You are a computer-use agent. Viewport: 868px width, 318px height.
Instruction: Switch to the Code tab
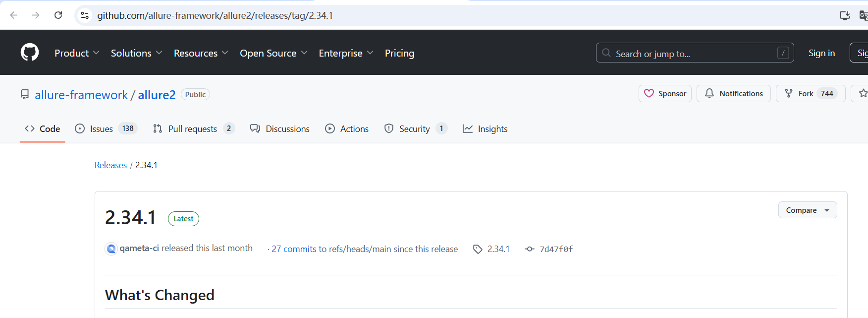pos(43,128)
